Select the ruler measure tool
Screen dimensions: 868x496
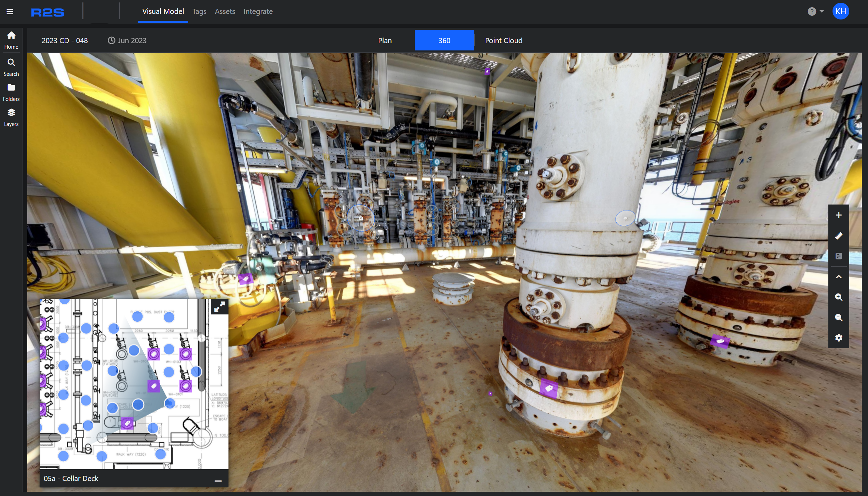838,236
